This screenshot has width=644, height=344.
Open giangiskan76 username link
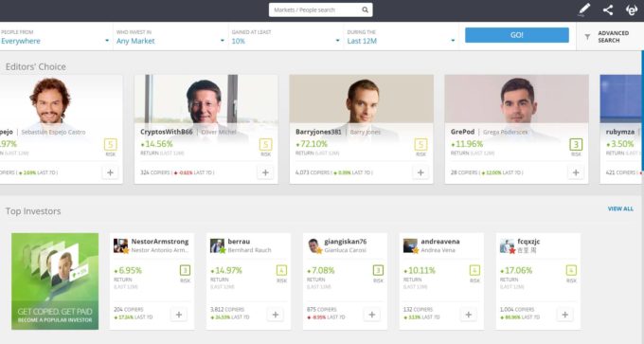(x=345, y=242)
